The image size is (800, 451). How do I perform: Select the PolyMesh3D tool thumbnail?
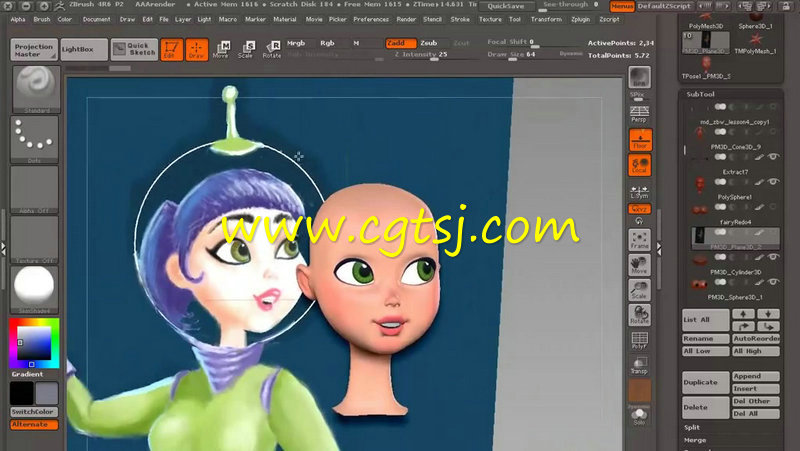(x=706, y=22)
